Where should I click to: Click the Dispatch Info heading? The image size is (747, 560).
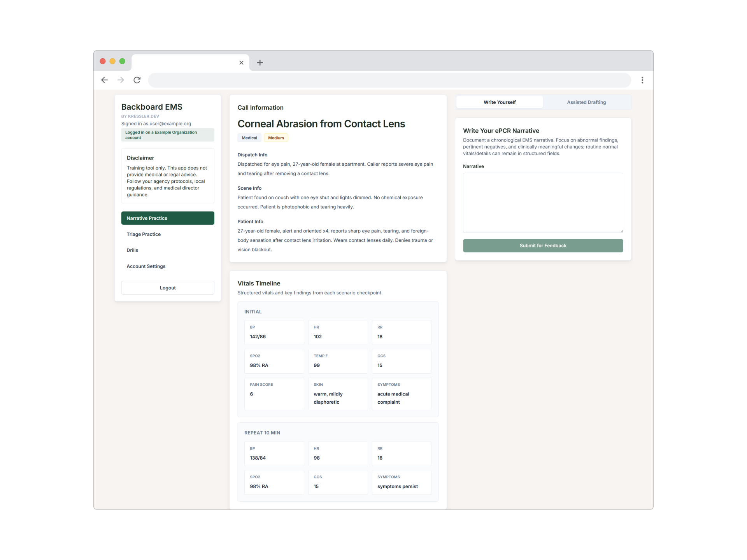[x=253, y=155]
